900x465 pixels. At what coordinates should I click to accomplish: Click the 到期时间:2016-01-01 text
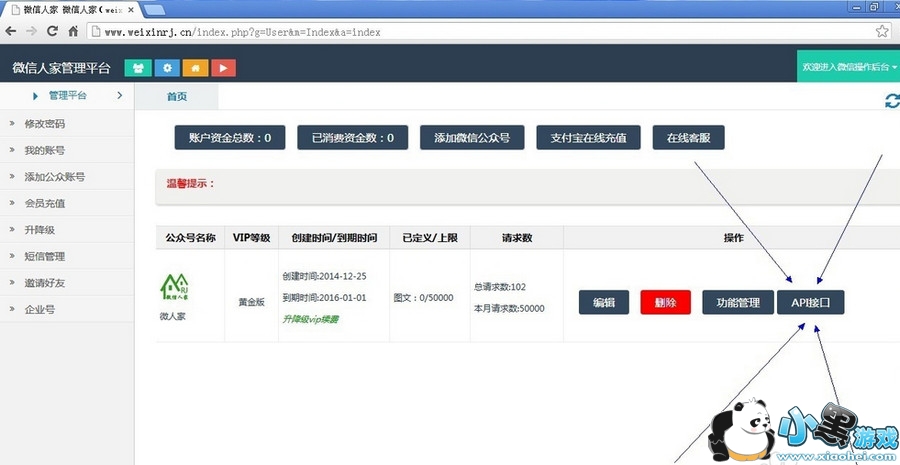click(324, 298)
